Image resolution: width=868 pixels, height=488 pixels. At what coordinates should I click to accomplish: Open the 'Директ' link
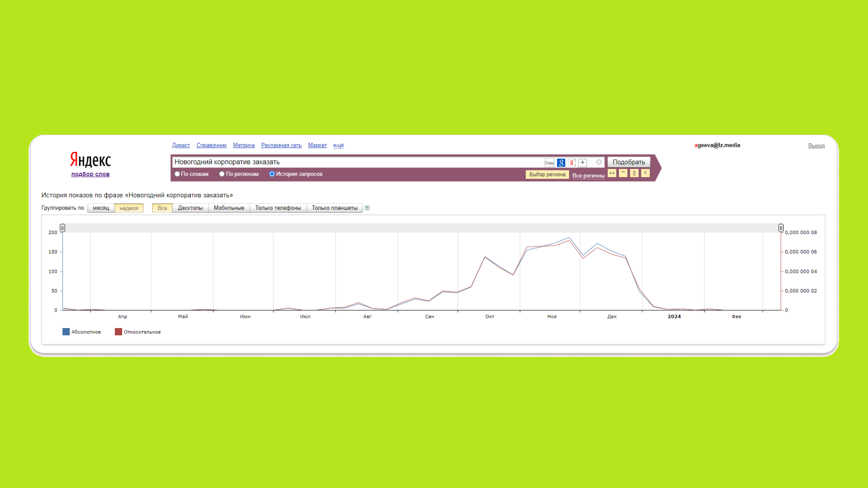(x=181, y=145)
